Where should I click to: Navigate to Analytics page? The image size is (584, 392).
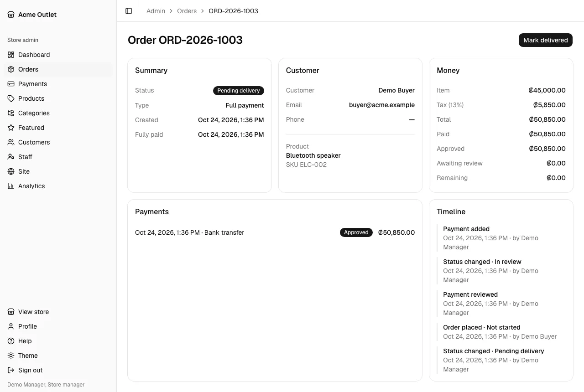coord(58,186)
